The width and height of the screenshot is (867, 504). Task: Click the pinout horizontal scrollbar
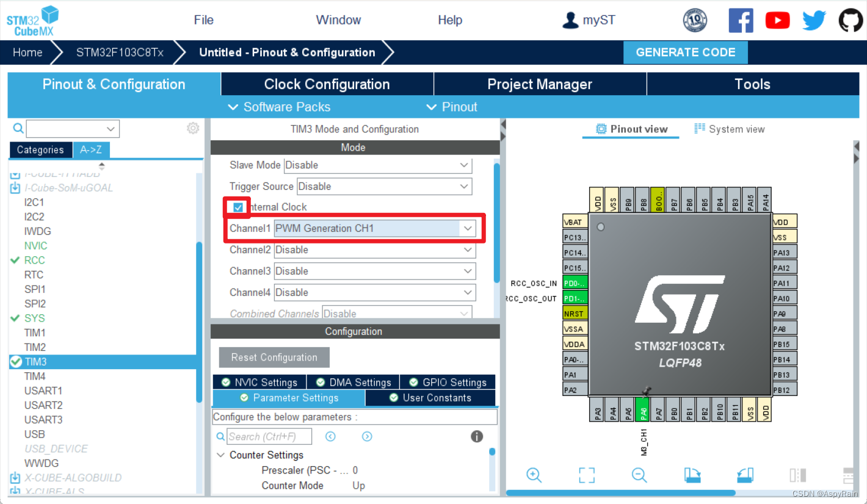coord(621,493)
